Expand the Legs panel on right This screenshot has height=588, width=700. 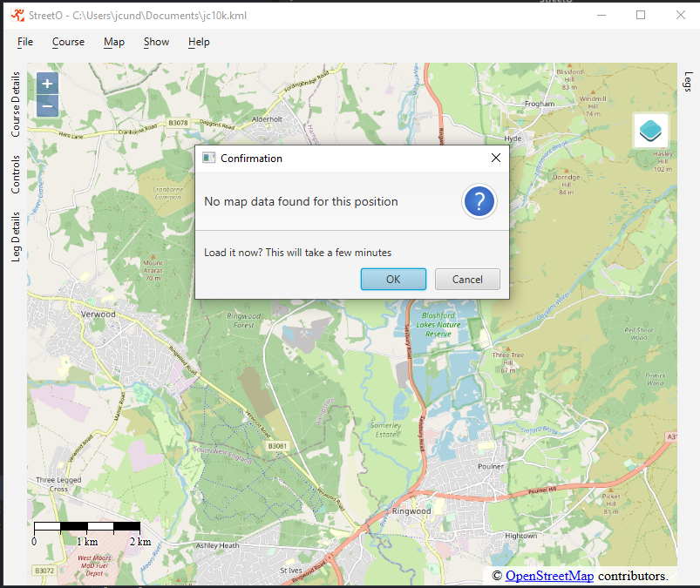tap(688, 82)
